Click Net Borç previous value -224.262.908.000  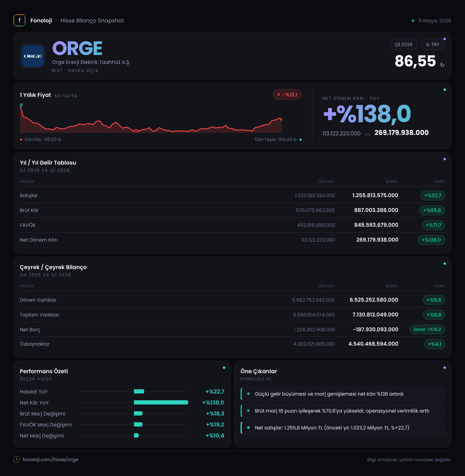[314, 330]
